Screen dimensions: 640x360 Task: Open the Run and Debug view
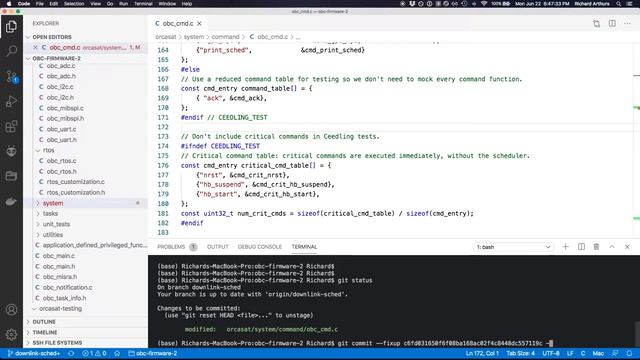[11, 101]
